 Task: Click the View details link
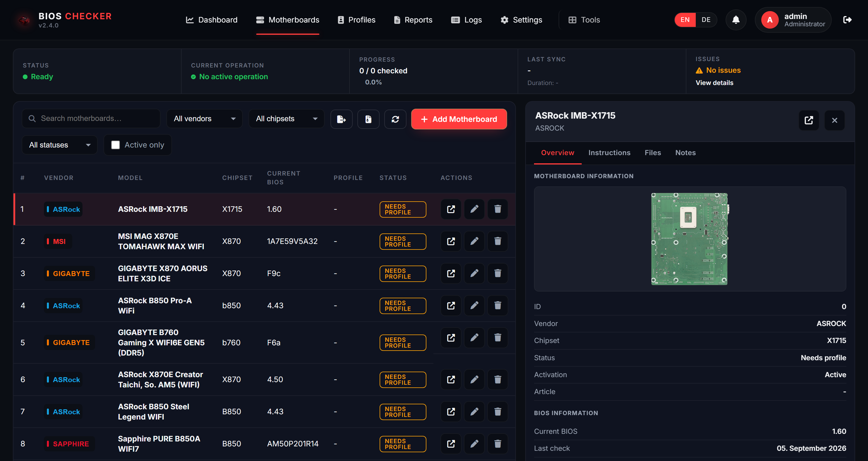tap(714, 83)
